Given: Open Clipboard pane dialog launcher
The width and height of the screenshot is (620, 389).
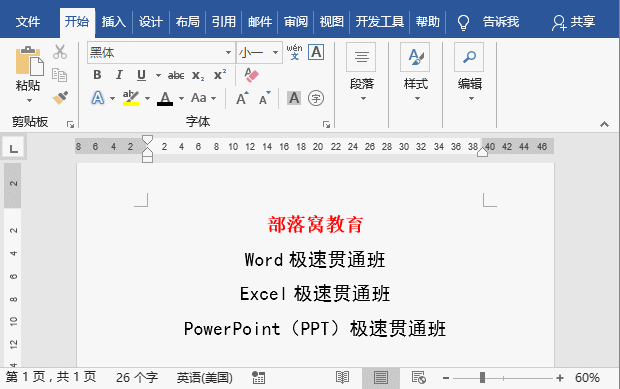Looking at the screenshot, I should point(70,125).
